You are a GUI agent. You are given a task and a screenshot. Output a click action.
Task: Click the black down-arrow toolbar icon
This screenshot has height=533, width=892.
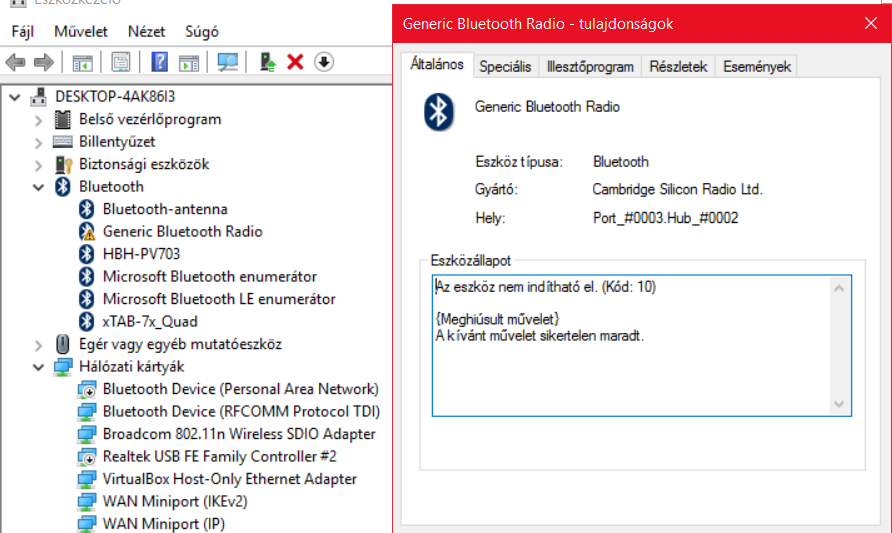pos(324,61)
